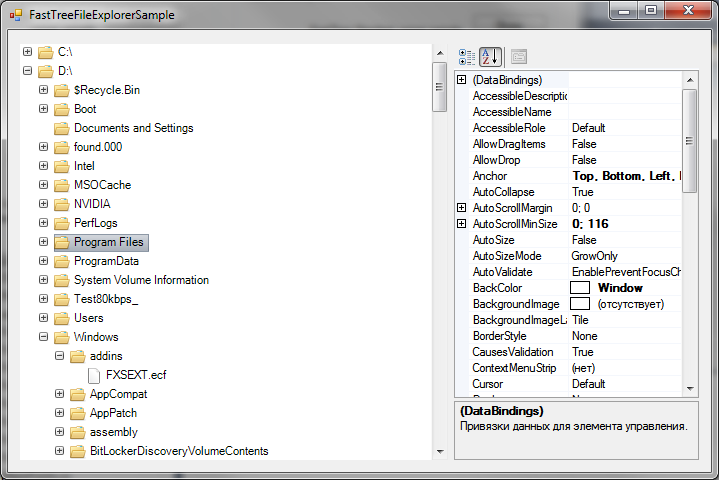Viewport: 719px width, 480px height.
Task: Click the C:\ drive folder icon
Action: (x=45, y=52)
